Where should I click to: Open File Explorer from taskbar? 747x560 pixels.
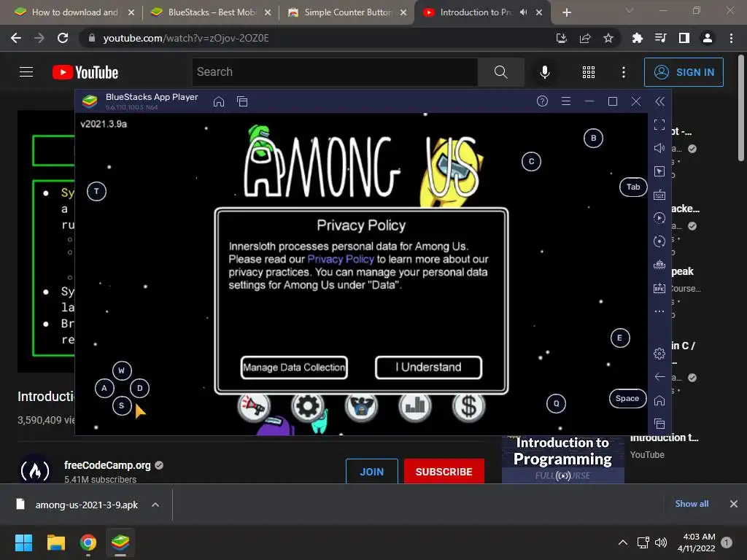(x=55, y=542)
